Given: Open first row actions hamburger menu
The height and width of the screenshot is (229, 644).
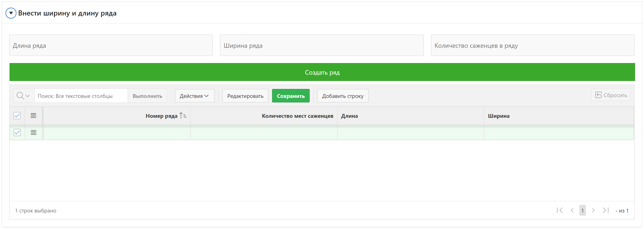Looking at the screenshot, I should [x=33, y=133].
